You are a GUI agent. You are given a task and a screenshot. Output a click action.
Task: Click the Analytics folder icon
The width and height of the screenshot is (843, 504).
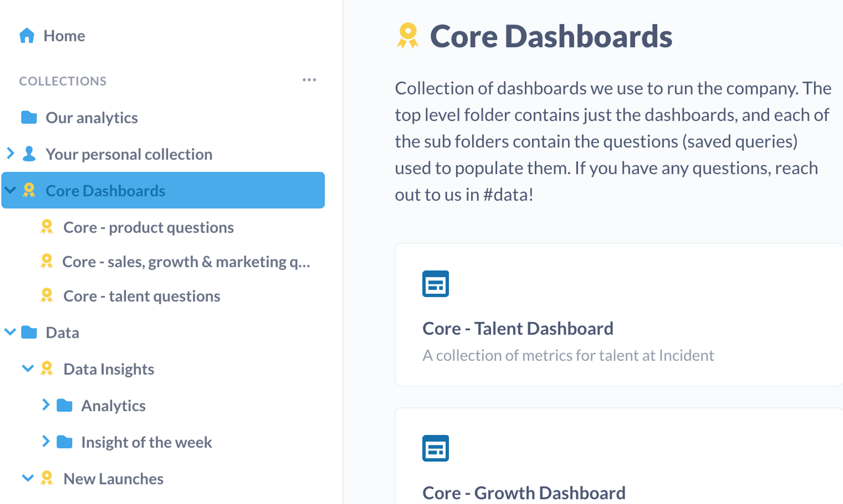64,405
